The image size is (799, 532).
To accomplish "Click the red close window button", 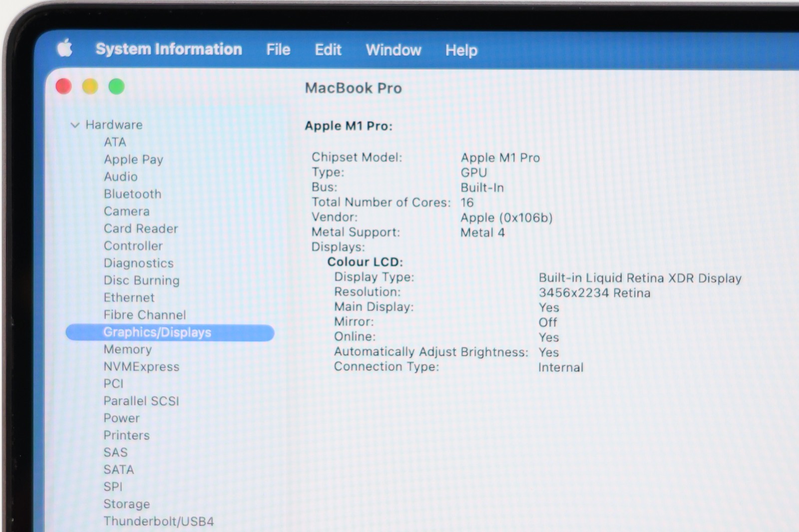I will coord(63,86).
